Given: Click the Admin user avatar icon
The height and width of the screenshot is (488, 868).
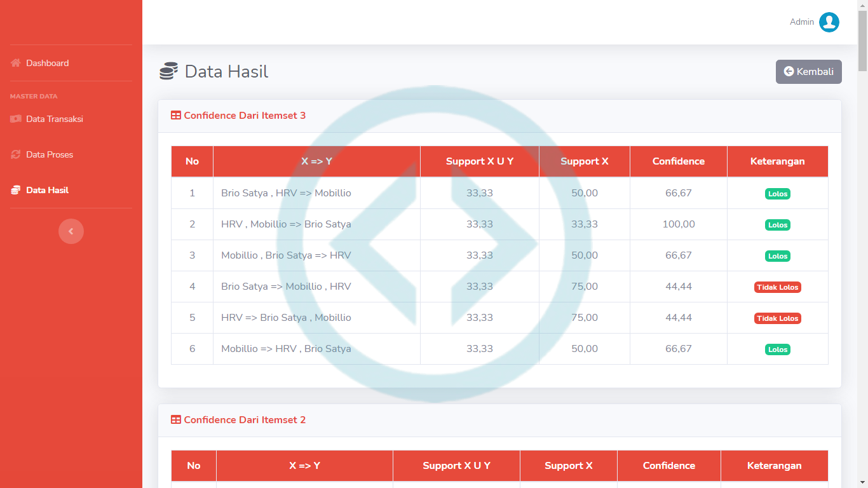Looking at the screenshot, I should 829,22.
